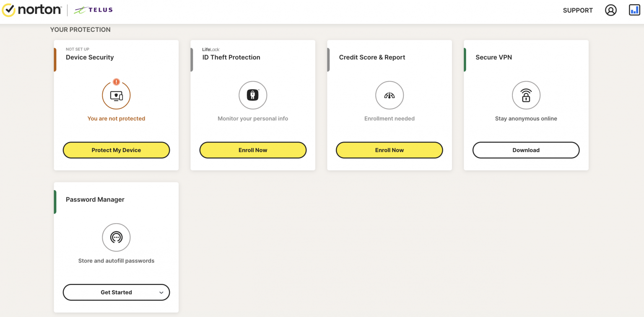
Task: Click the TELUS logo
Action: (x=93, y=10)
